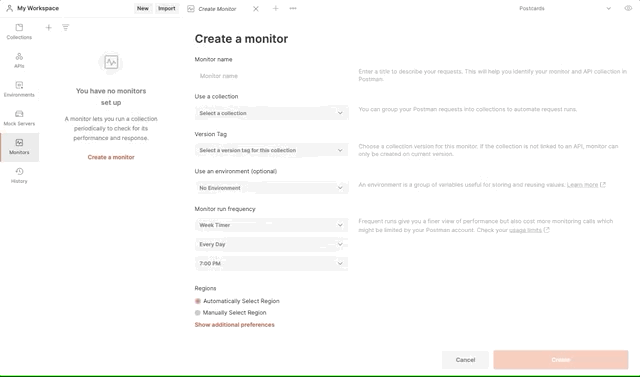Open the tab options ellipsis menu
This screenshot has width=640, height=377.
point(293,8)
